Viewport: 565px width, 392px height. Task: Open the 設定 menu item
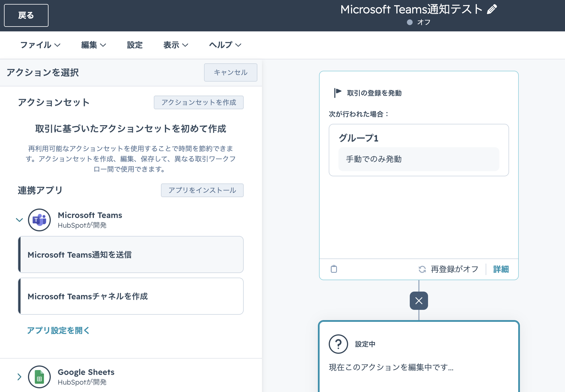pyautogui.click(x=135, y=45)
